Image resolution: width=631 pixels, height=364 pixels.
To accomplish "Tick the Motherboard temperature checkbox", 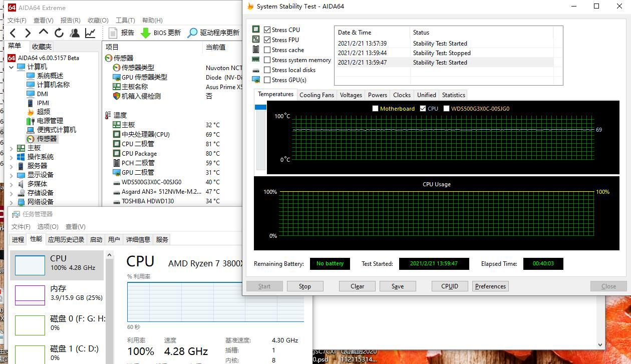I will (x=376, y=108).
